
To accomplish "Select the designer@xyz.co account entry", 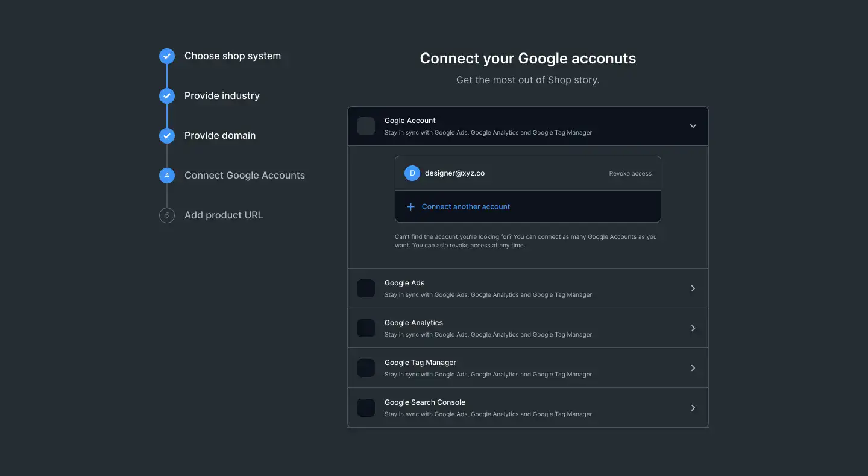I will pyautogui.click(x=528, y=174).
